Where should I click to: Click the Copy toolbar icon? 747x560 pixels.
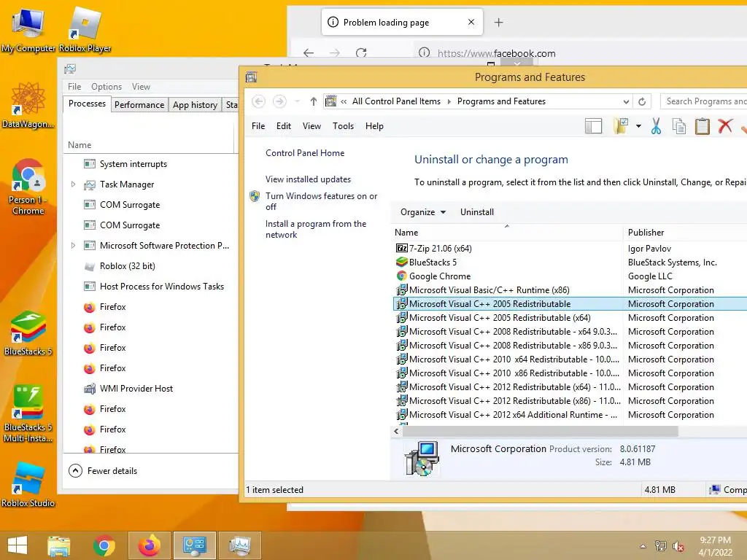(679, 126)
